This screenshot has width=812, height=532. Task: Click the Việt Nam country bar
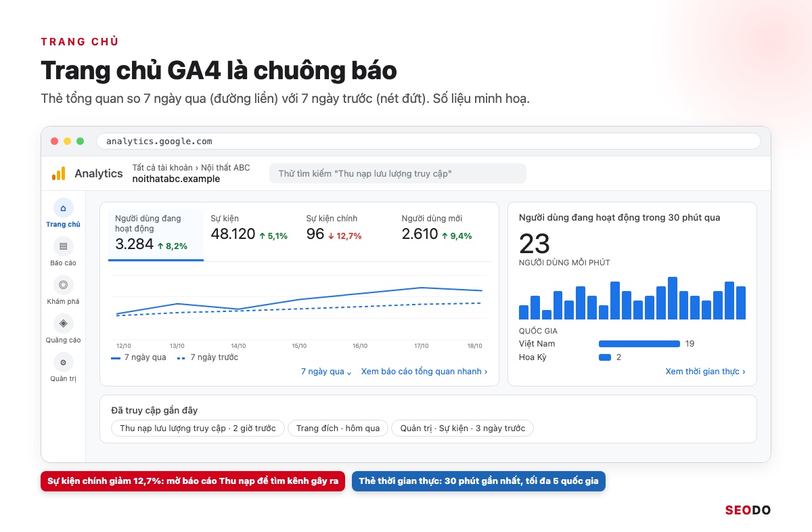point(639,344)
